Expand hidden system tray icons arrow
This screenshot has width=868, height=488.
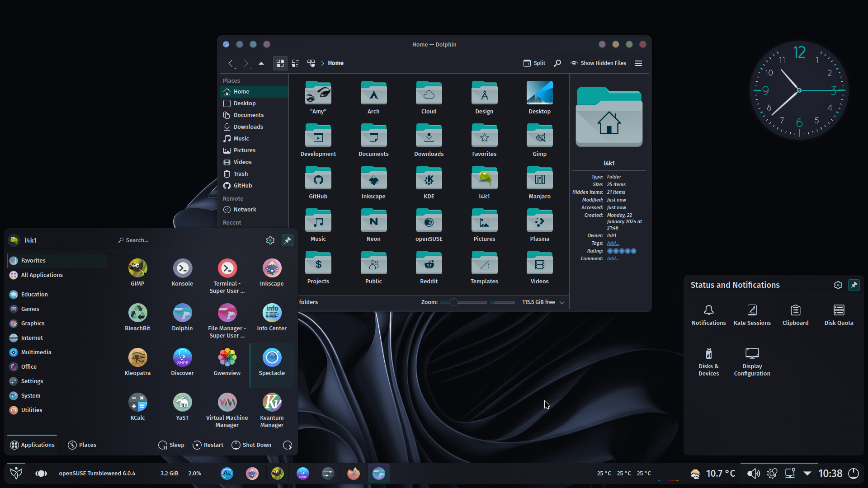click(807, 474)
